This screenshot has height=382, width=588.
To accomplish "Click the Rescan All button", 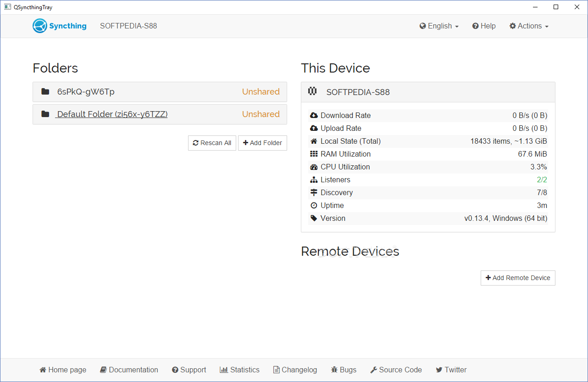I will click(212, 143).
